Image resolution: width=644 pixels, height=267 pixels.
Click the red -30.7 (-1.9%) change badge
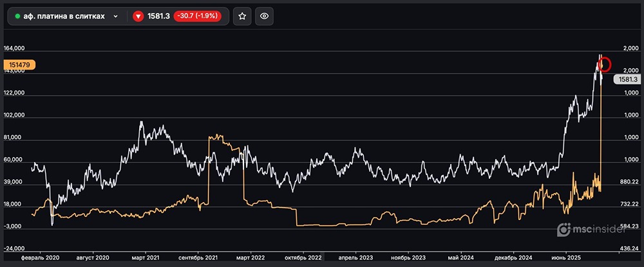(x=199, y=17)
